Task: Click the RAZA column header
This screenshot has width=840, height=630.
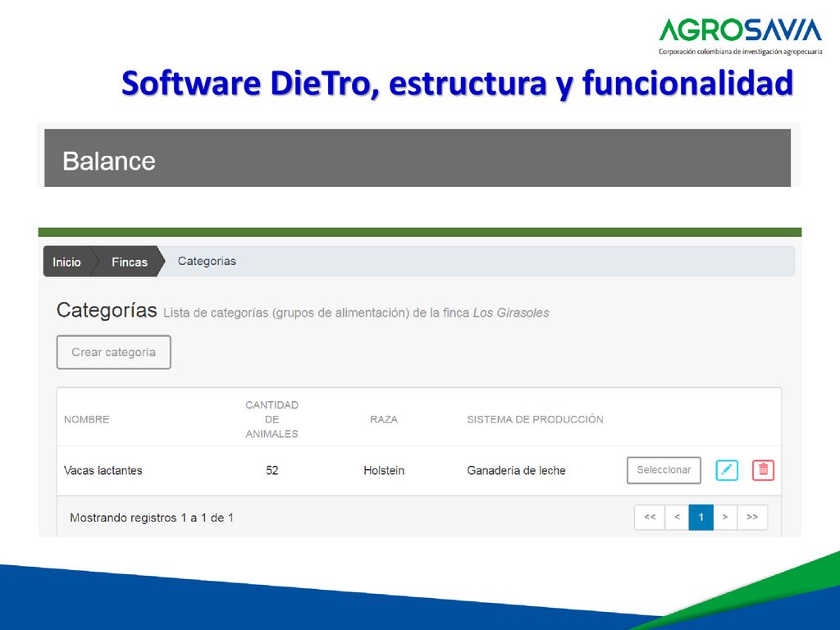Action: (384, 419)
